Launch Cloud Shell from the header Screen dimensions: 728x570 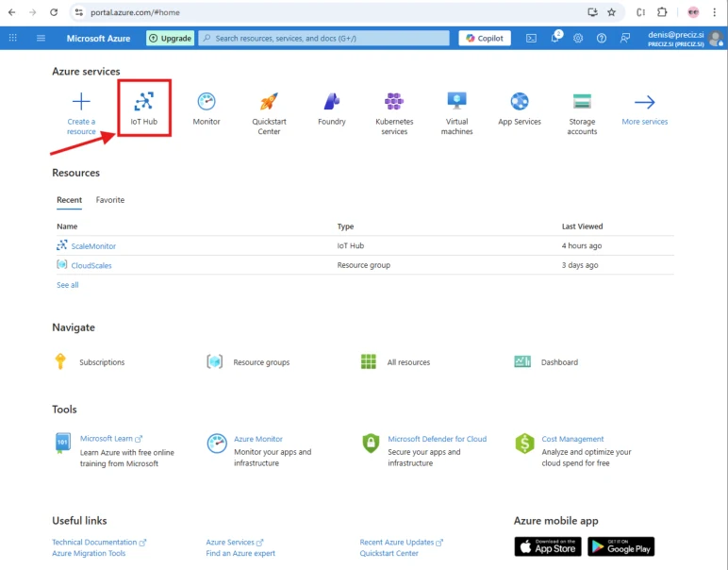(531, 38)
